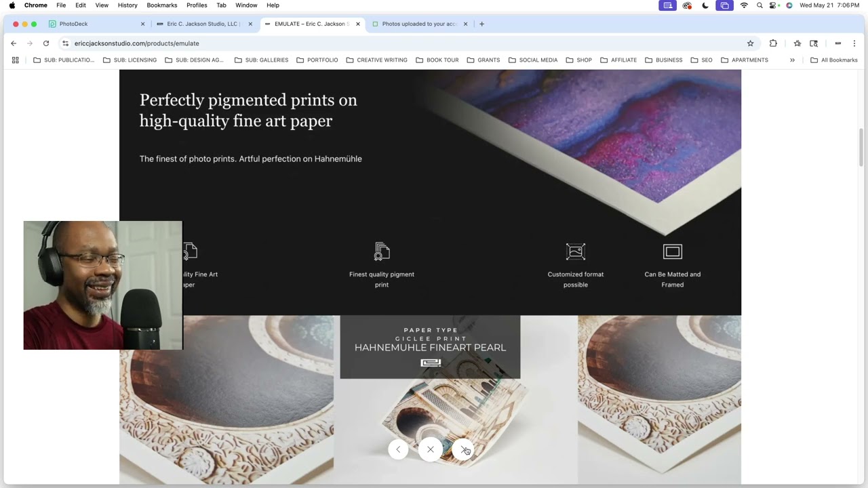Toggle the Focus moon icon
This screenshot has width=868, height=488.
[x=705, y=5]
